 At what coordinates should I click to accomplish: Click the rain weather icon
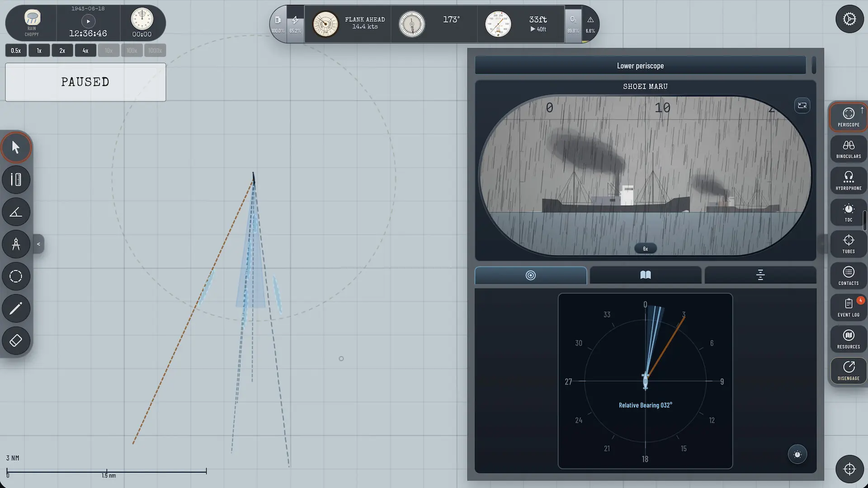[32, 18]
